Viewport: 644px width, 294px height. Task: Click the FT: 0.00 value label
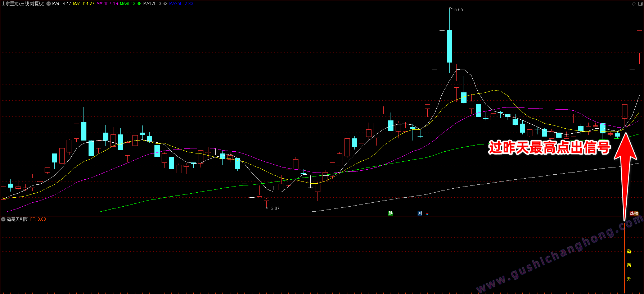click(x=38, y=219)
